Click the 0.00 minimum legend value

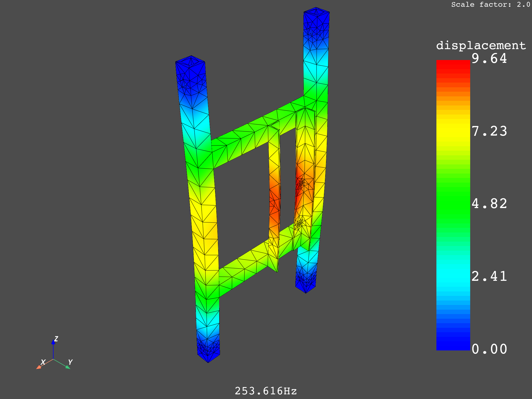coord(489,349)
